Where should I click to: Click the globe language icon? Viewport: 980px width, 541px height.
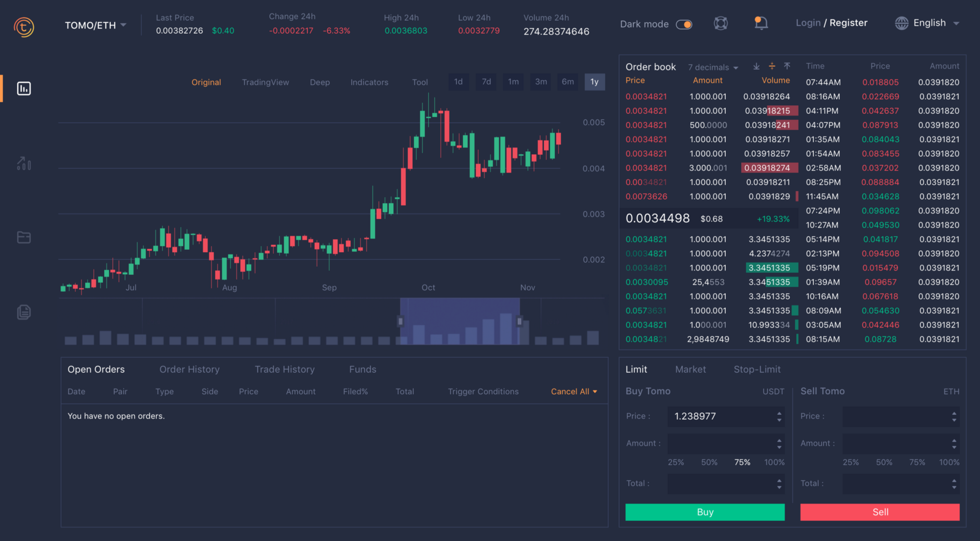[902, 23]
